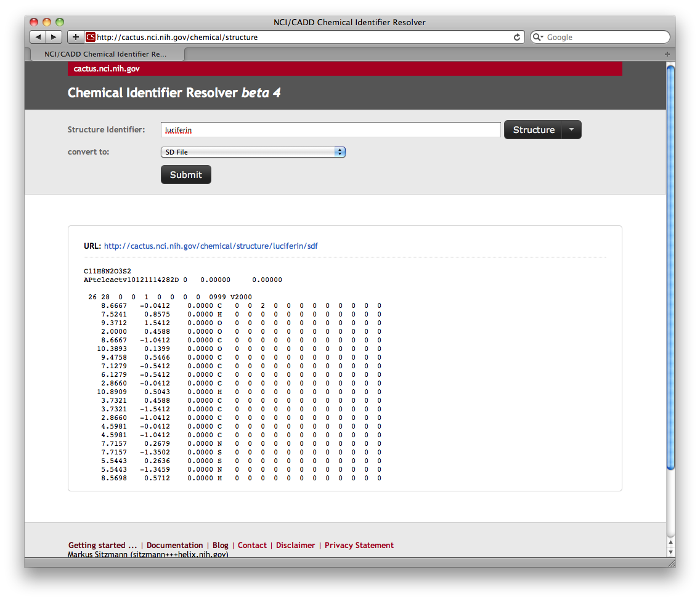The height and width of the screenshot is (601, 700).
Task: Go forward with the browser forward arrow
Action: [x=54, y=37]
